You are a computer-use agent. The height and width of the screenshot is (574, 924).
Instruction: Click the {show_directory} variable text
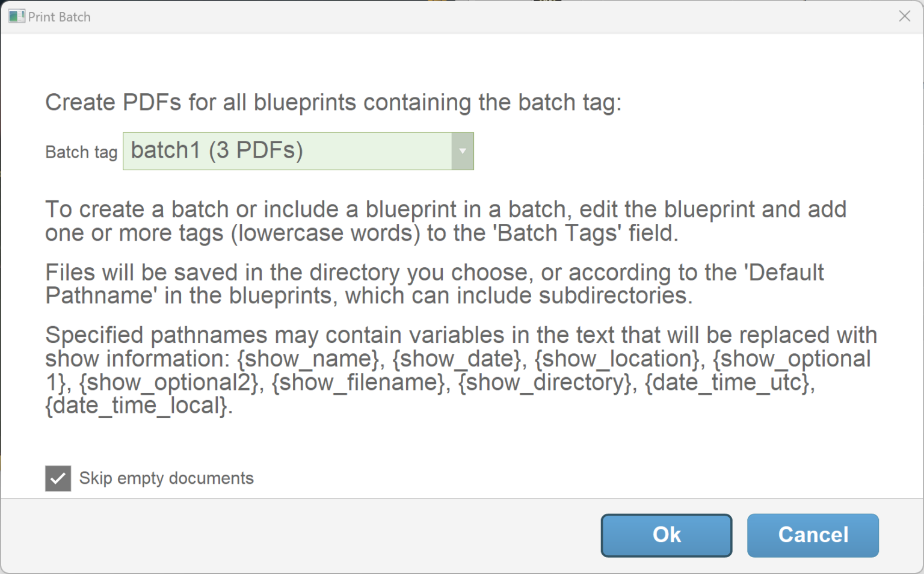point(546,383)
